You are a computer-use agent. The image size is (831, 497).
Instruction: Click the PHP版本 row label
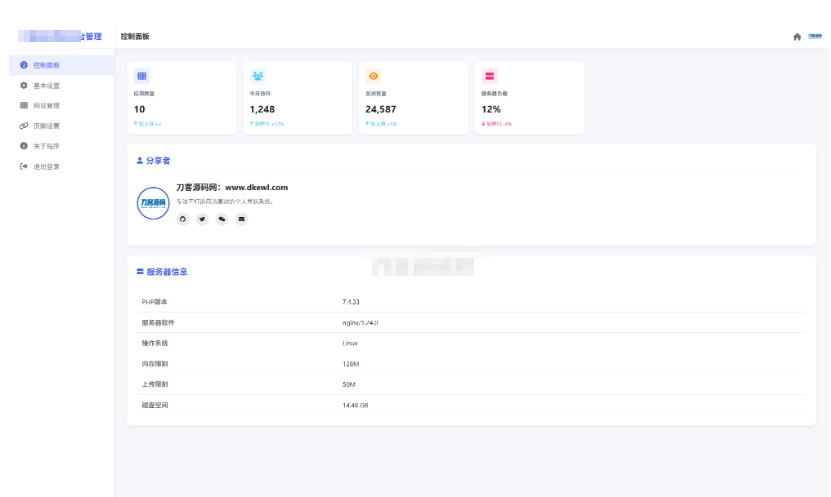click(154, 302)
